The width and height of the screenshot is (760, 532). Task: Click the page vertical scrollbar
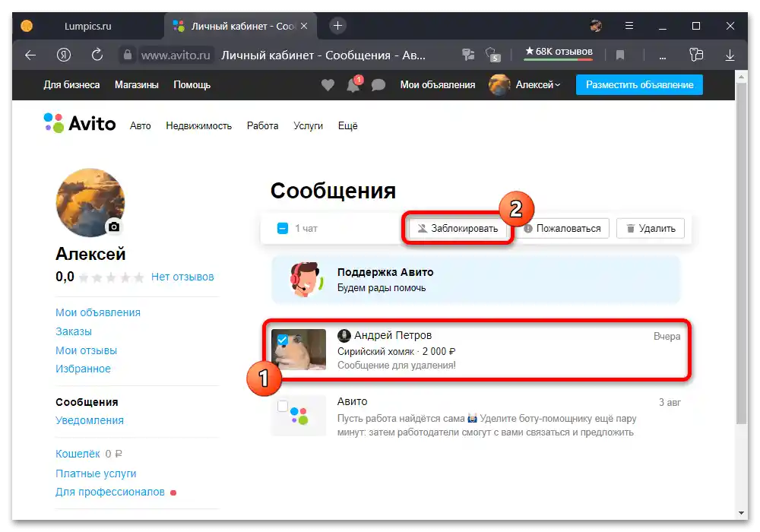(x=741, y=254)
